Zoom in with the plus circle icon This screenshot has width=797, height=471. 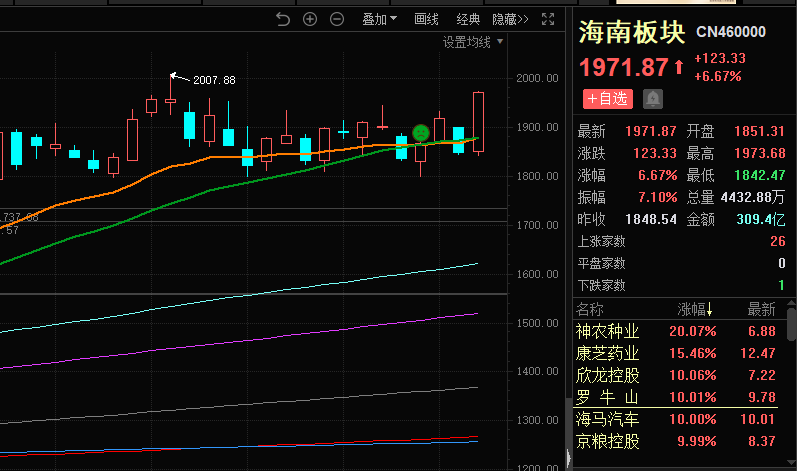coord(310,19)
